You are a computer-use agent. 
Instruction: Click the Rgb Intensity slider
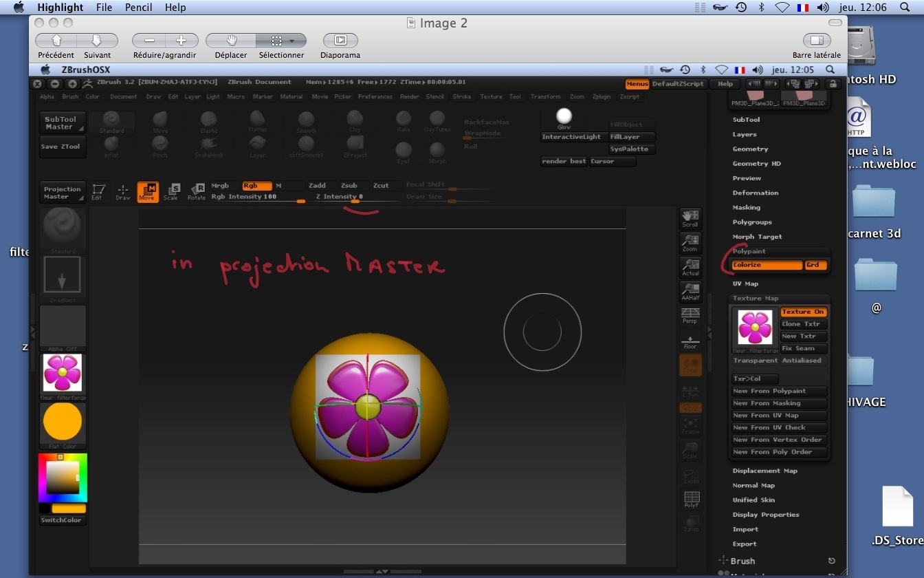click(258, 197)
